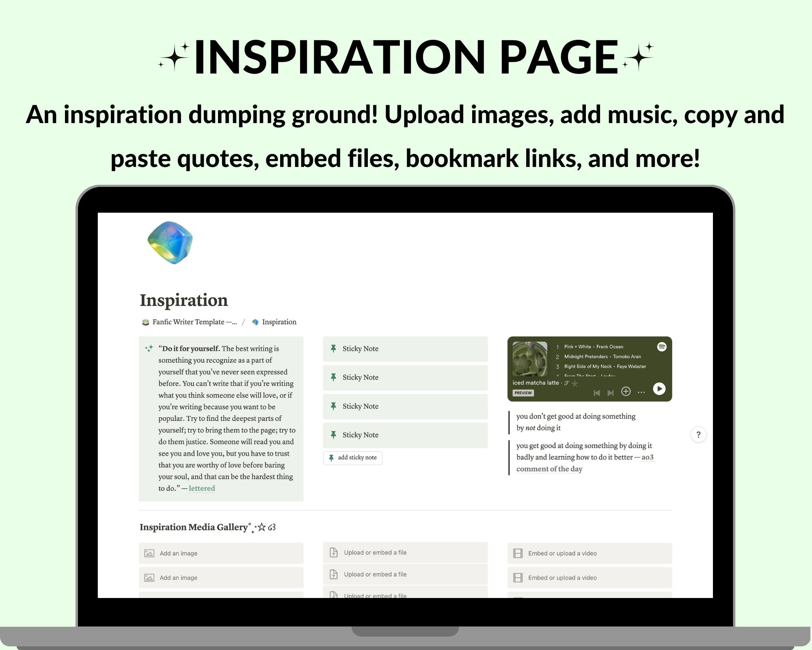
Task: Click the holographic gem page icon
Action: (170, 243)
